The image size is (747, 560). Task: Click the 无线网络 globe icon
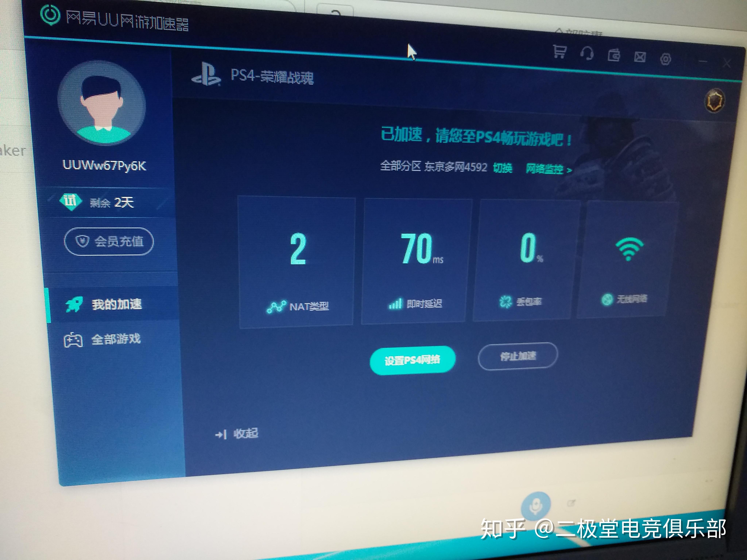coord(607,299)
